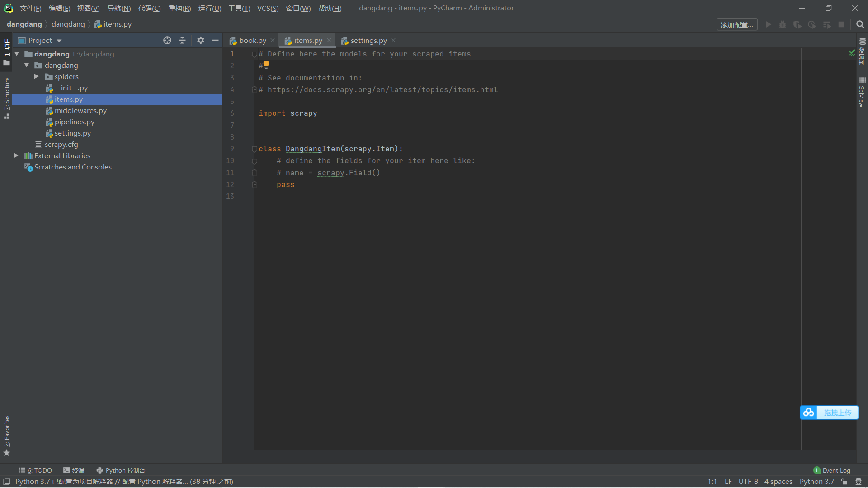Screen dimensions: 868x488
Task: Click the collapse all icon in Project panel
Action: pyautogui.click(x=182, y=40)
